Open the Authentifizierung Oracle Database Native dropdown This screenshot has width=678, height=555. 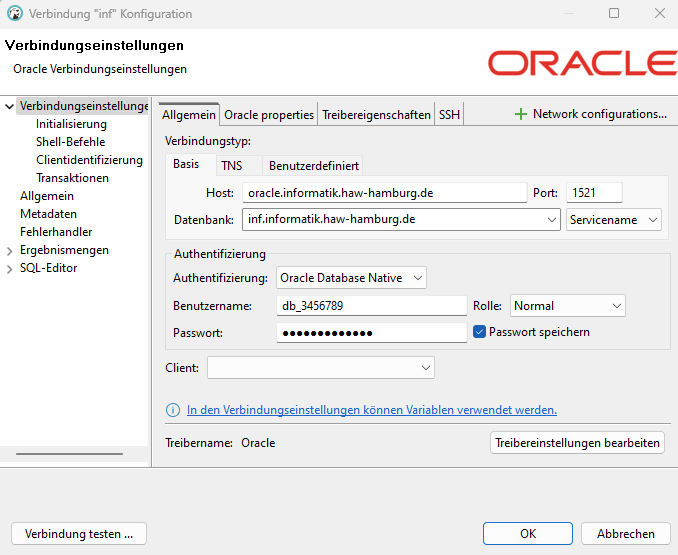[x=351, y=278]
